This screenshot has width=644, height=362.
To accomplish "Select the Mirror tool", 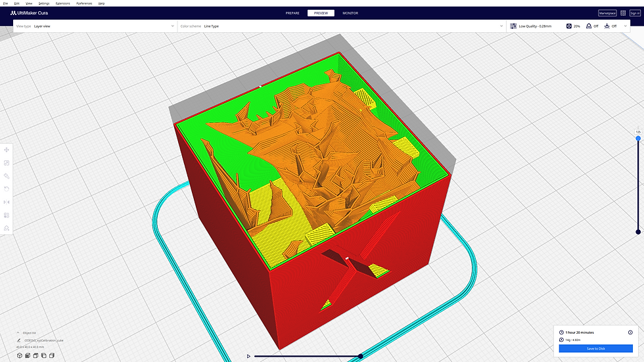I will [x=7, y=202].
